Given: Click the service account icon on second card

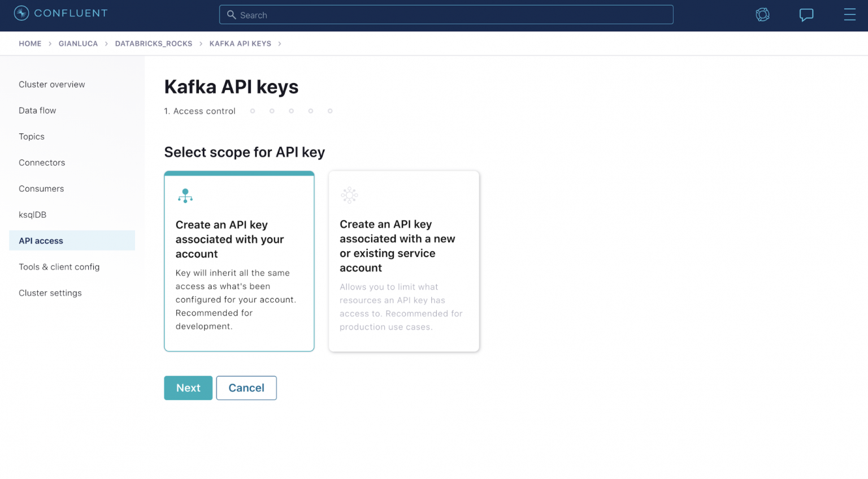Looking at the screenshot, I should pyautogui.click(x=349, y=195).
